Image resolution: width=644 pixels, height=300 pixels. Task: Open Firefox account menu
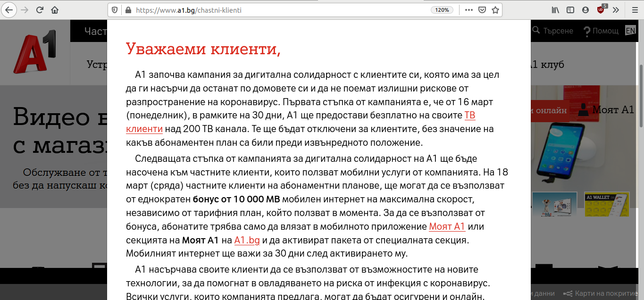(585, 10)
